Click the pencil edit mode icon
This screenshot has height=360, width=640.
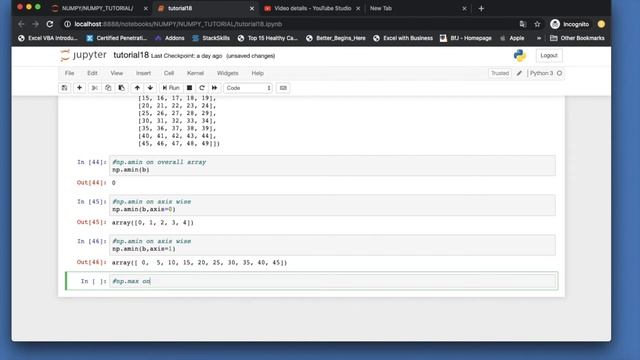pyautogui.click(x=519, y=73)
